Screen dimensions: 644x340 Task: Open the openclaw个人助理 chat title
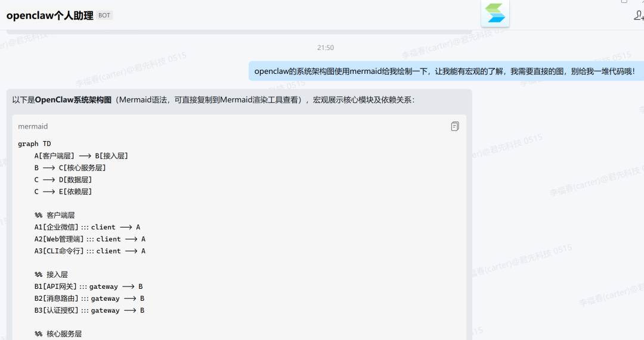coord(49,15)
